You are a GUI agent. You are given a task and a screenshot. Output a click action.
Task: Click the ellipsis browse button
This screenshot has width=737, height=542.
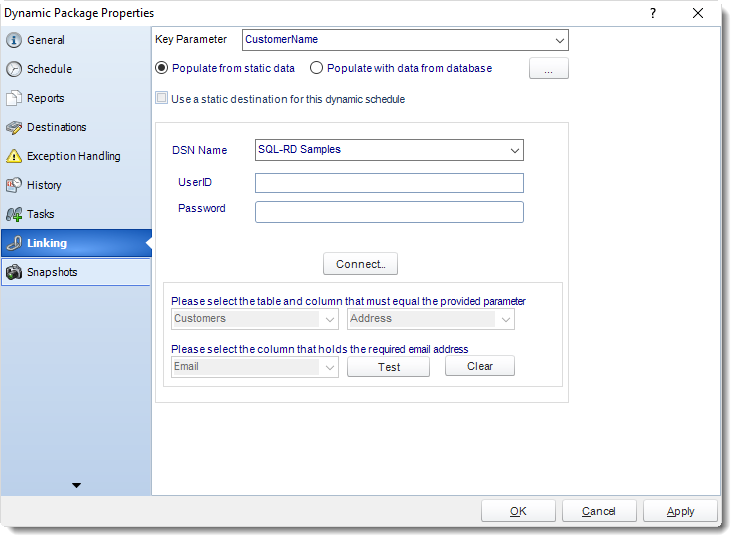pyautogui.click(x=549, y=69)
